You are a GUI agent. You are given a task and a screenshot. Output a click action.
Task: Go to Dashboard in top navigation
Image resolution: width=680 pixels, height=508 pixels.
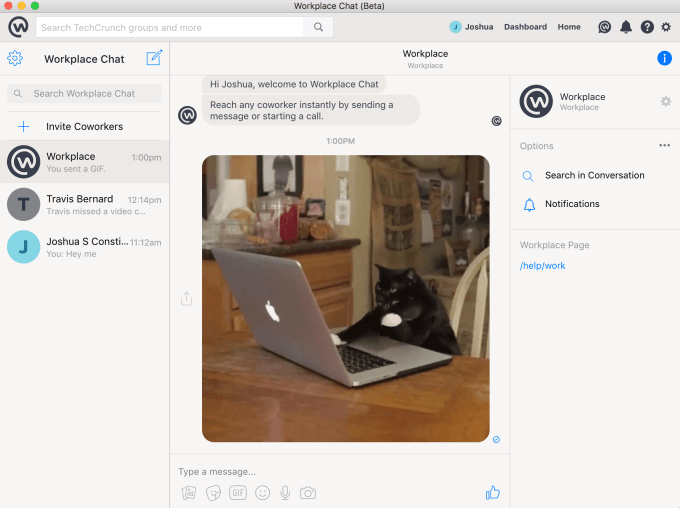click(525, 27)
